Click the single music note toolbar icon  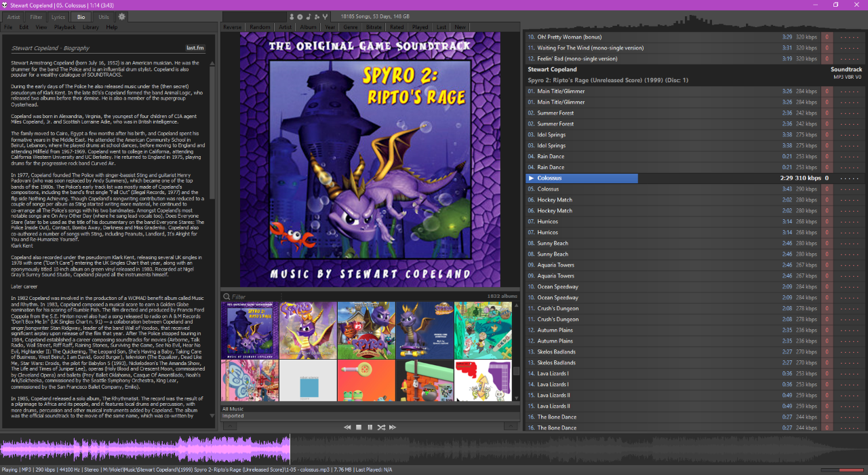point(308,16)
